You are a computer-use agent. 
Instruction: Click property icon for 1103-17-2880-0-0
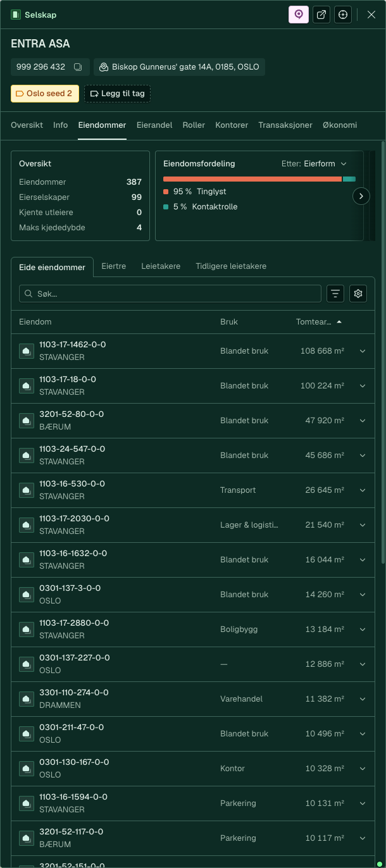point(27,629)
